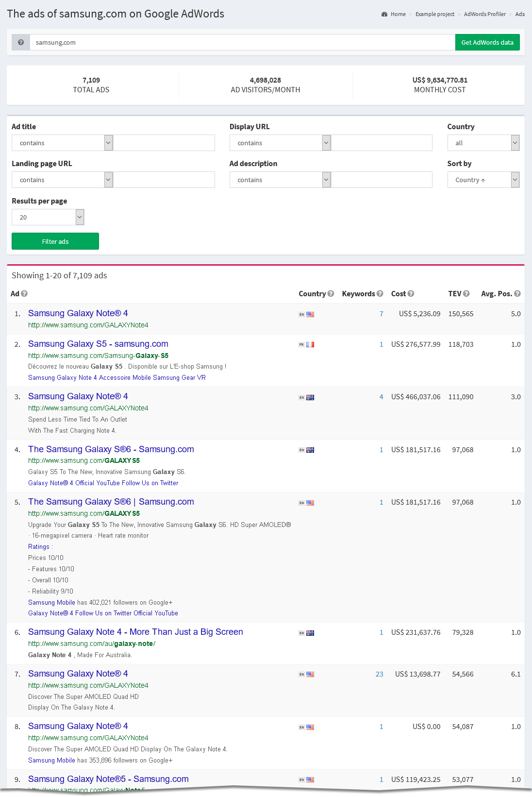Click the Australian flag in ad row 3

pos(310,397)
